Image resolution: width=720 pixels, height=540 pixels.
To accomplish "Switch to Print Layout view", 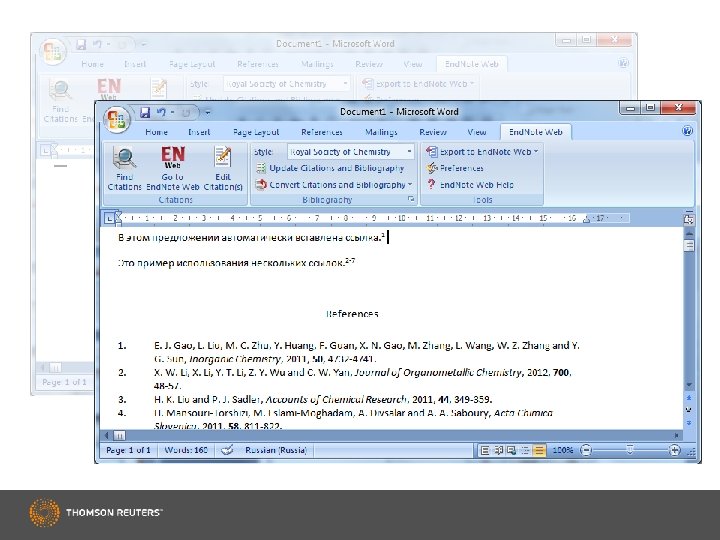I will point(485,450).
